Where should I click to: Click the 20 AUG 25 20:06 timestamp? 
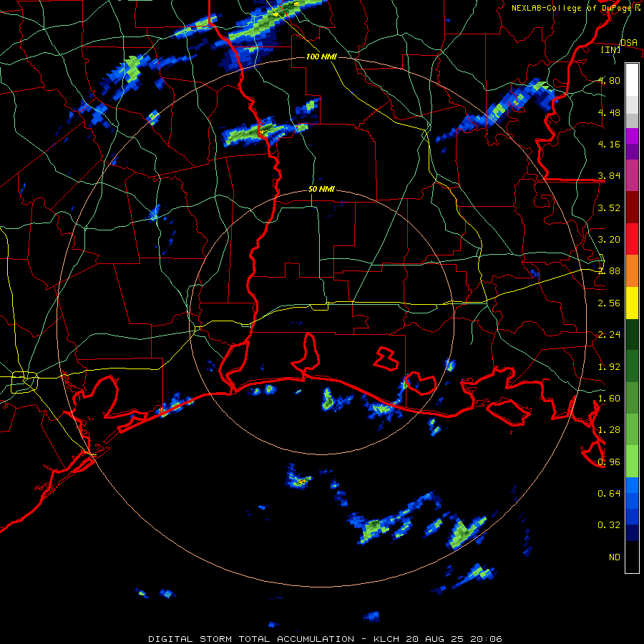(454, 639)
